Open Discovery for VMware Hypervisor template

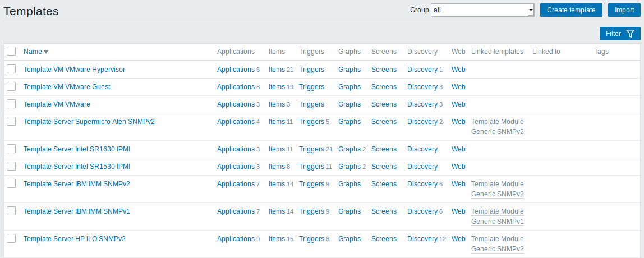tap(422, 70)
